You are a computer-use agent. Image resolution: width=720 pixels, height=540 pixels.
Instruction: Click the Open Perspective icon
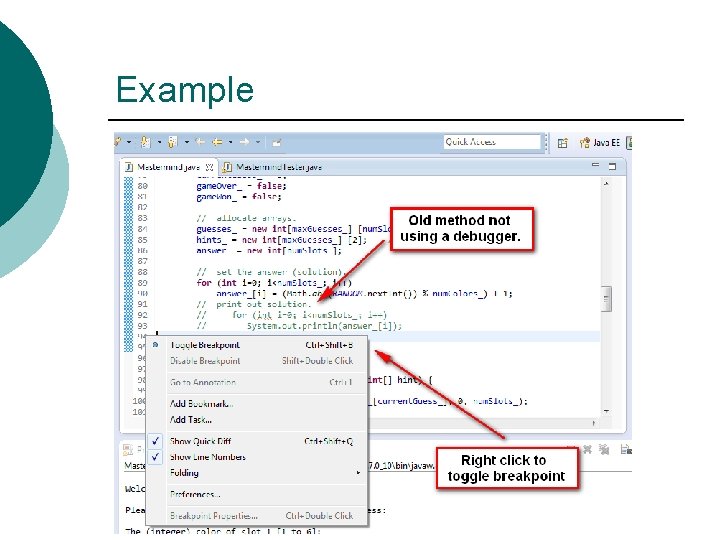562,143
